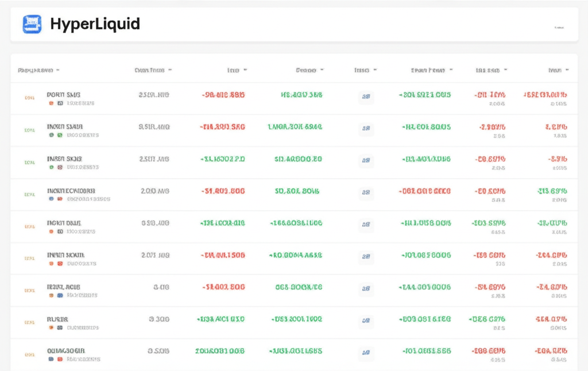Click the red square icon in the sixth row
The image size is (588, 371).
pos(60,264)
